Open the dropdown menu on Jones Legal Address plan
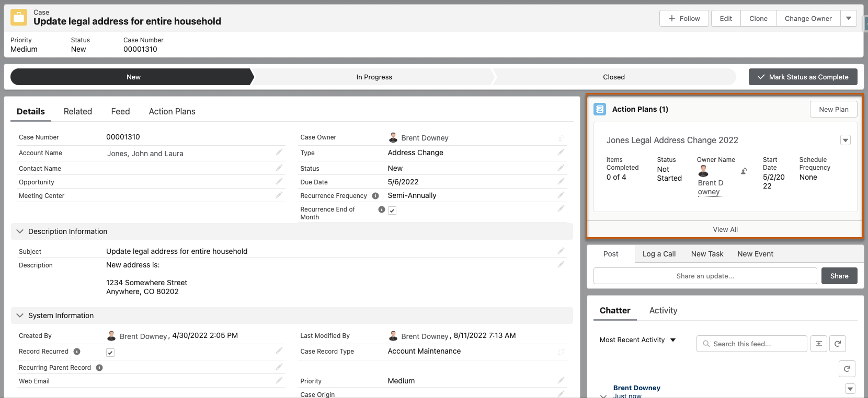Screen dimensions: 868x398 point(845,140)
